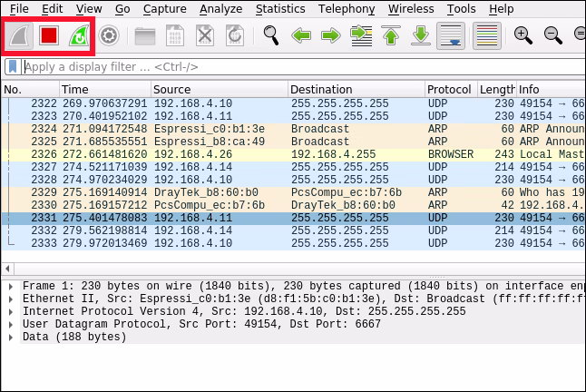Screen dimensions: 586x392
Task: Jump to the last packet icon
Action: (x=421, y=36)
